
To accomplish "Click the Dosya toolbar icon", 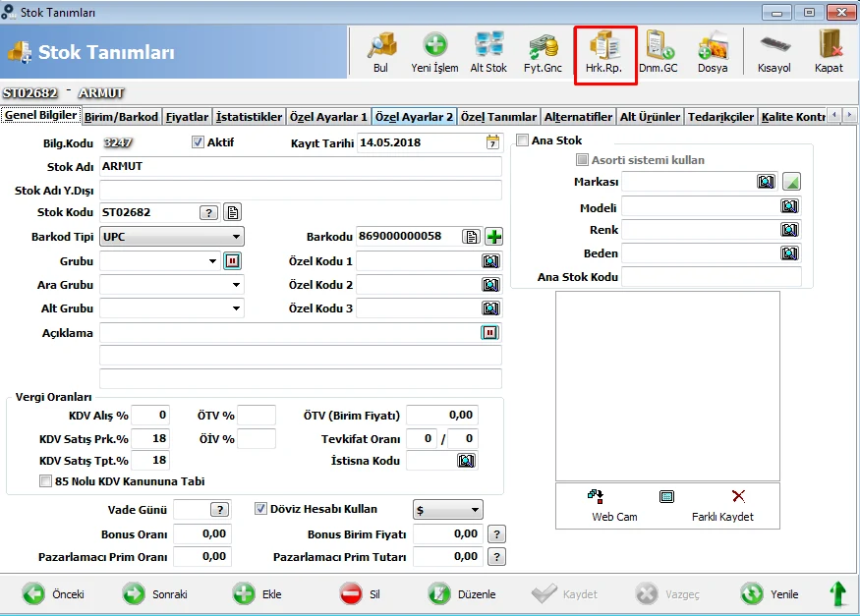I will (713, 53).
